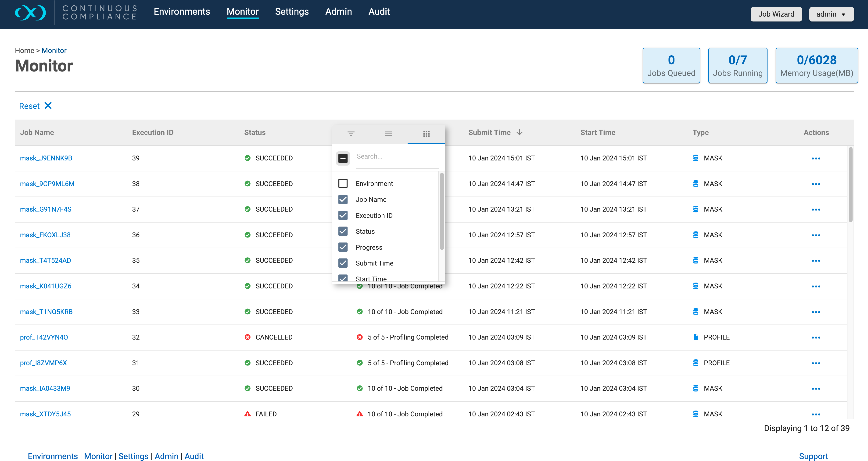868x461 pixels.
Task: Click the column search input field
Action: (x=397, y=156)
